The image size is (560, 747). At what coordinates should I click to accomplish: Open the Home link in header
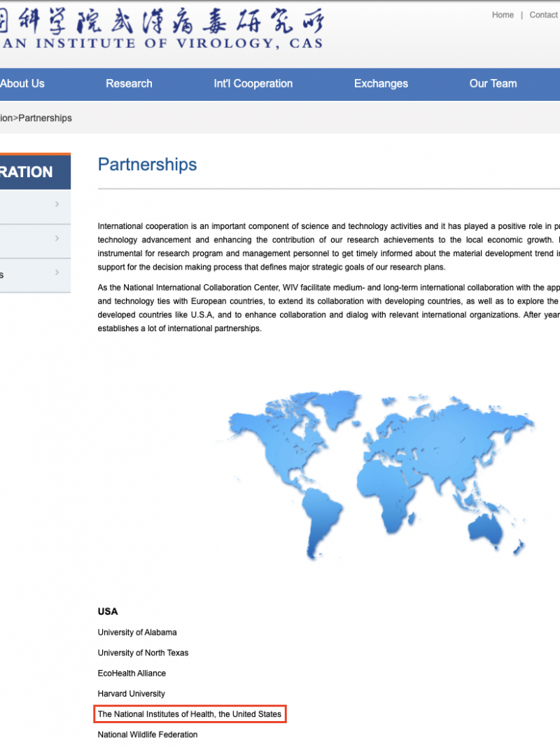pos(503,15)
